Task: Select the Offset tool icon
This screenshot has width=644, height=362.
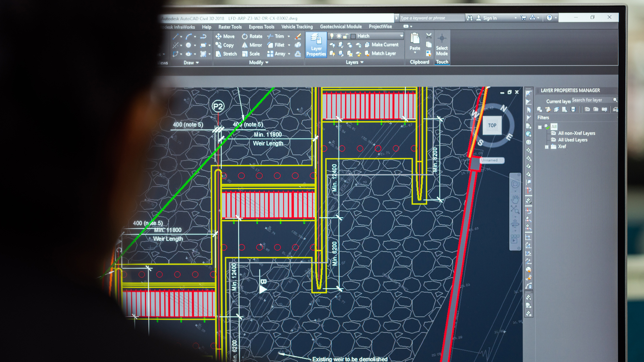Action: [298, 54]
